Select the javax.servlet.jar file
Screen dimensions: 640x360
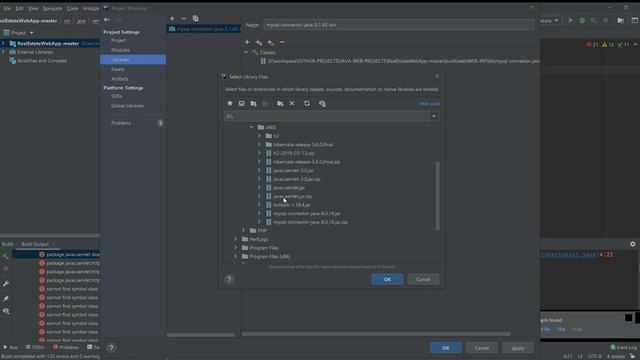click(289, 188)
